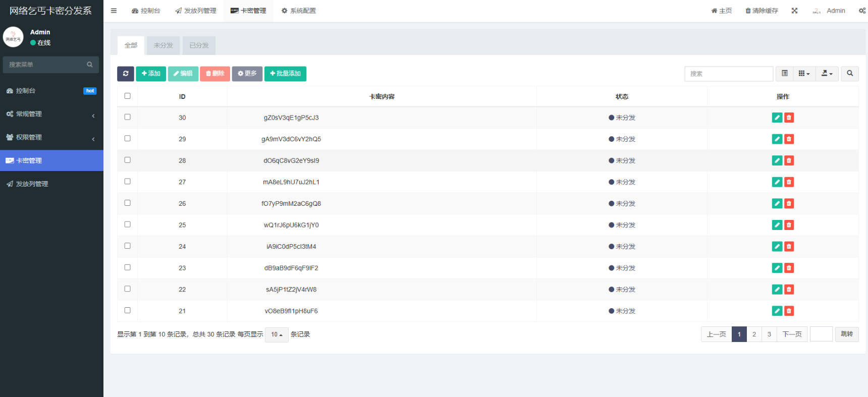Expand the 常规管理 sidebar menu

coord(50,114)
